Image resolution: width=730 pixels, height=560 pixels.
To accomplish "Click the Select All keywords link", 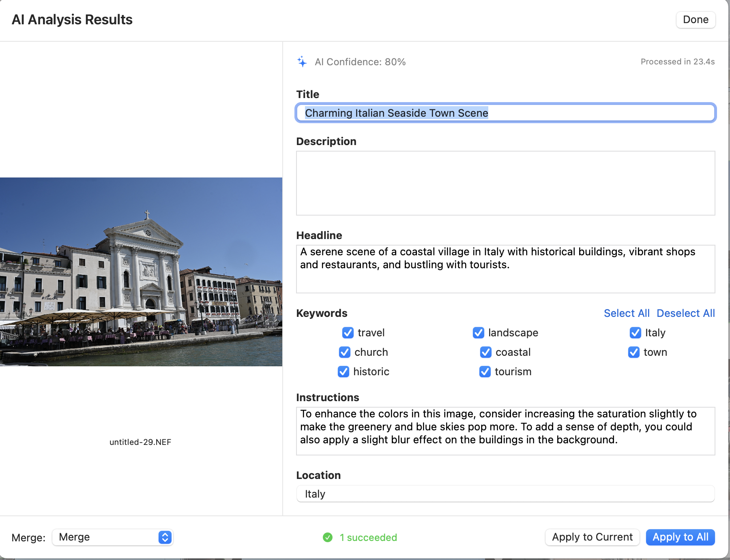I will point(626,313).
